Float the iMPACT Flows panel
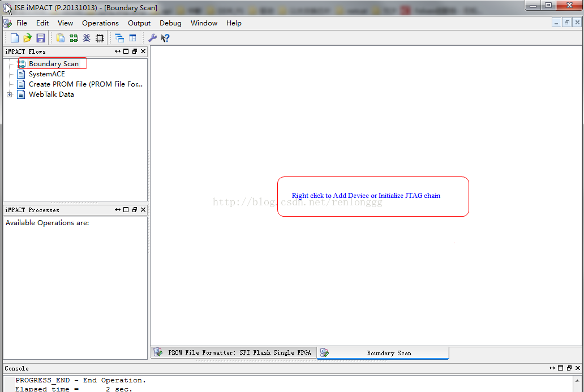Screen dimensions: 584x392 pos(135,51)
